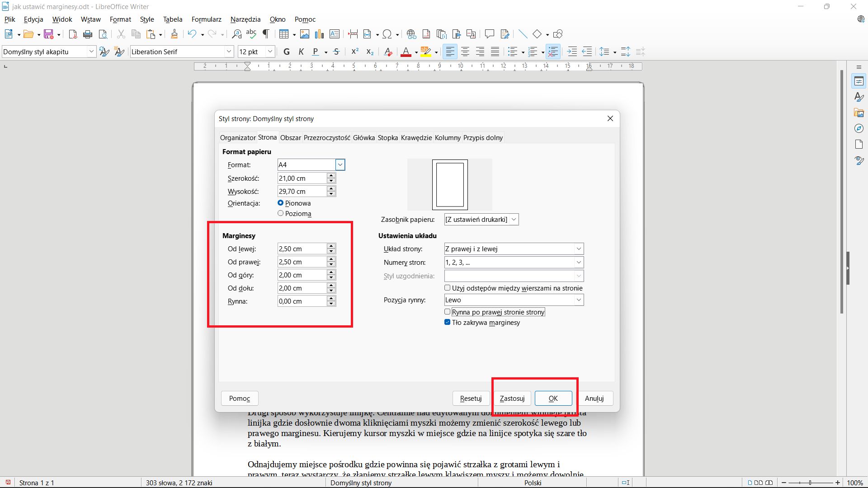Expand the Układ strony dropdown

578,249
